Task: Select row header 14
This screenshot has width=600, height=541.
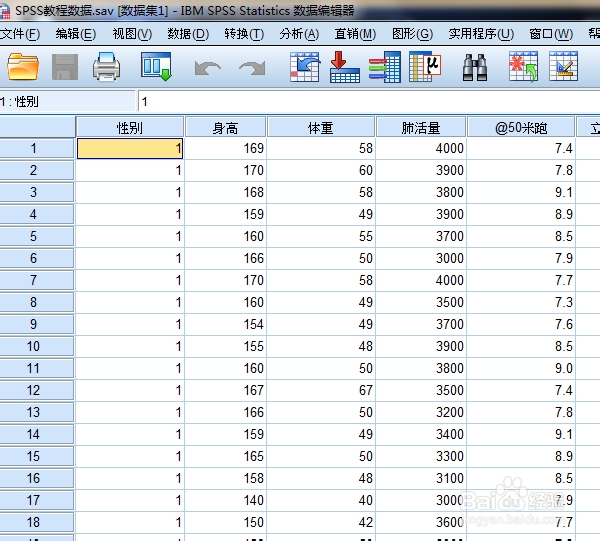Action: (x=37, y=435)
